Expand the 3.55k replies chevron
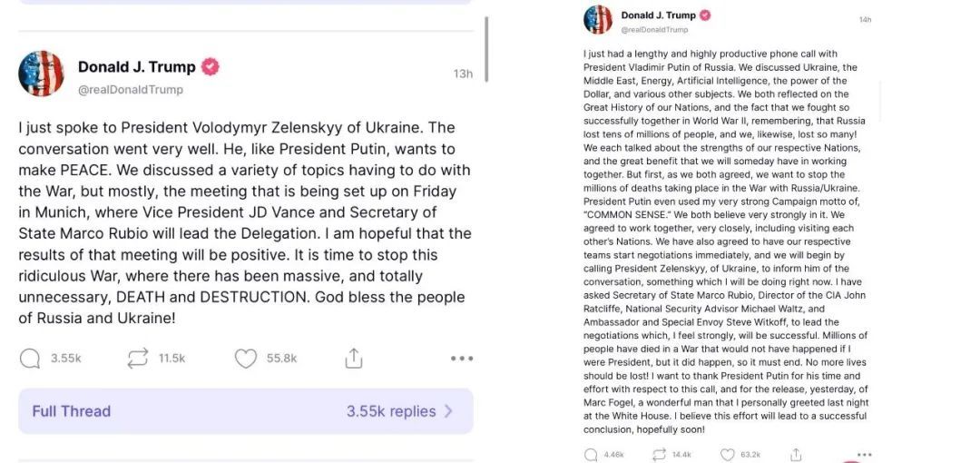 click(447, 411)
